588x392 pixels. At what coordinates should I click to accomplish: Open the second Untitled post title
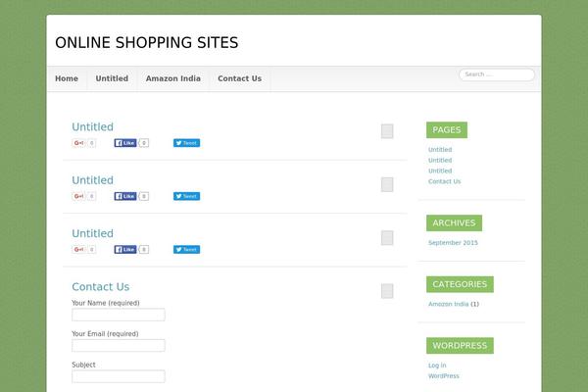click(93, 180)
